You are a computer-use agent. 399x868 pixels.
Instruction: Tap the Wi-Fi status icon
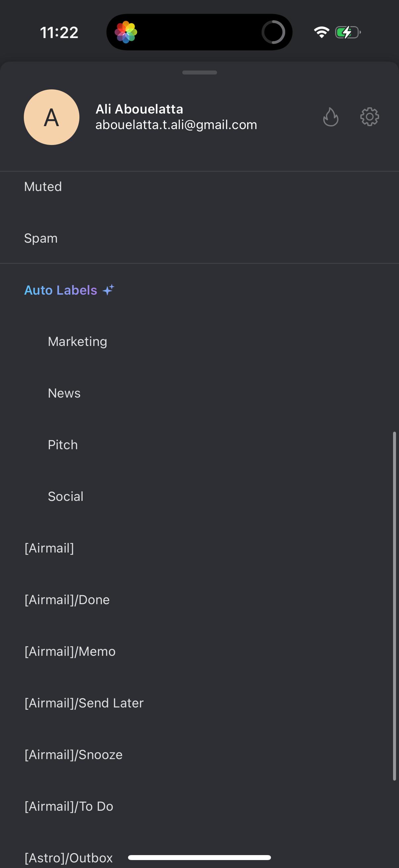click(x=321, y=32)
